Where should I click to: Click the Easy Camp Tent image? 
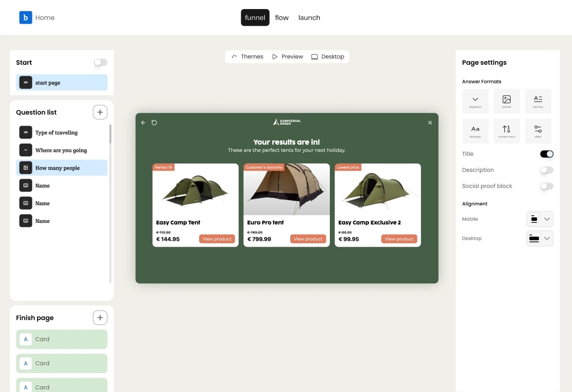pos(195,189)
